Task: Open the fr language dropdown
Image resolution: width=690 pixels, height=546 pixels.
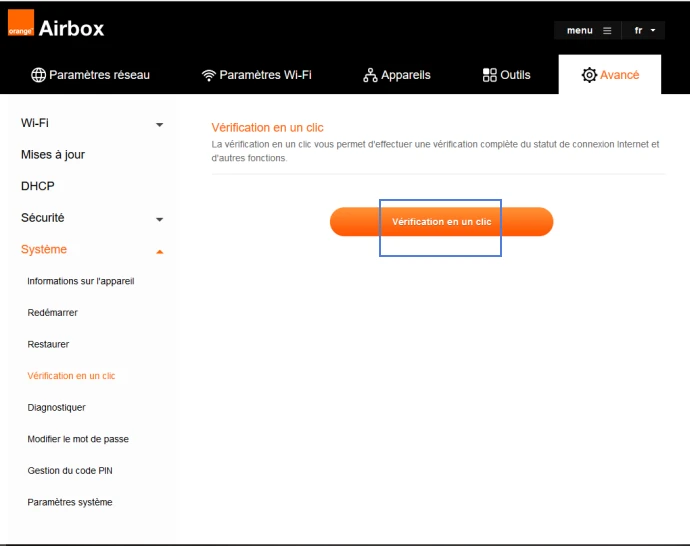Action: (644, 30)
